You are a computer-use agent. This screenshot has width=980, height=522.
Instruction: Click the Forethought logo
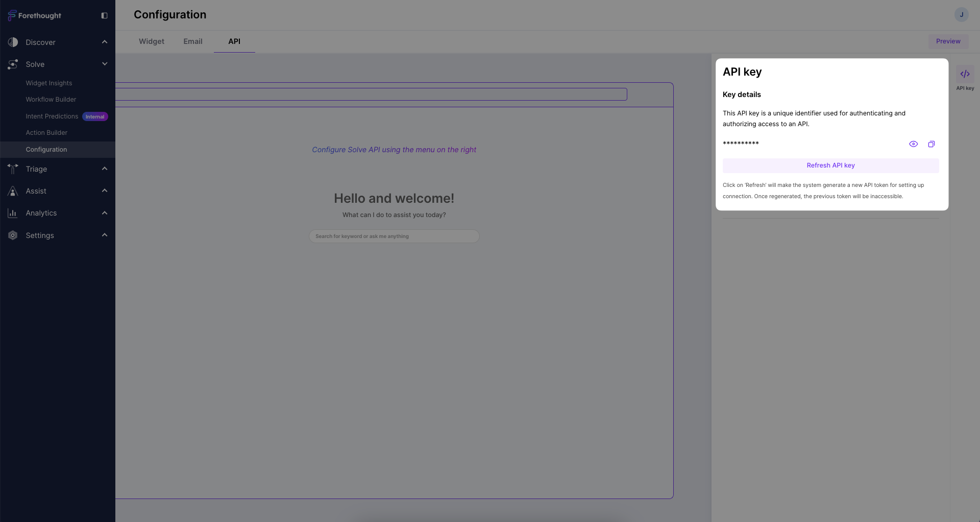(x=34, y=15)
